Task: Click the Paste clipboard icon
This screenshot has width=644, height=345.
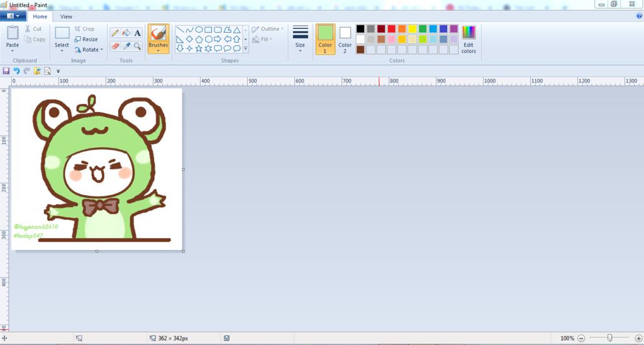Action: pos(13,33)
